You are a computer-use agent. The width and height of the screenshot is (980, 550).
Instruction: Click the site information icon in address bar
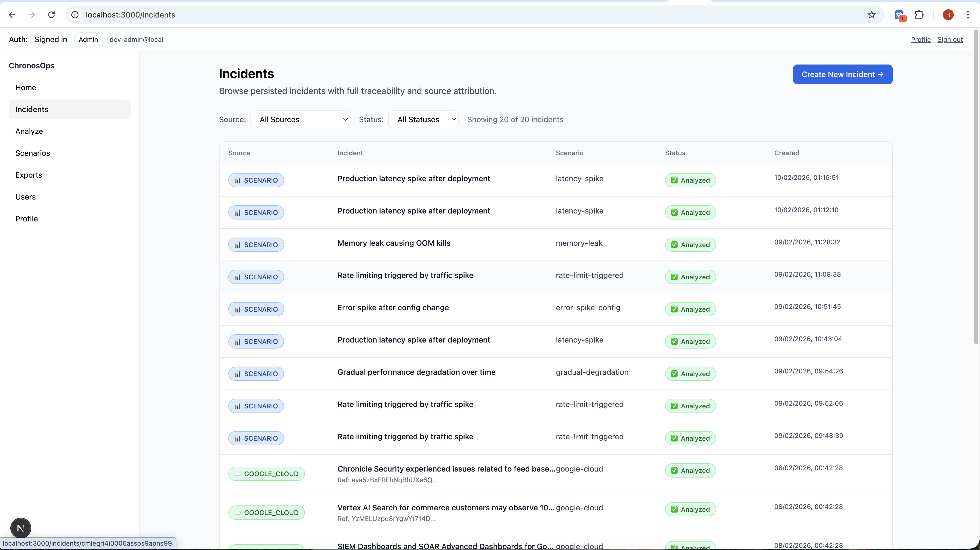[75, 15]
